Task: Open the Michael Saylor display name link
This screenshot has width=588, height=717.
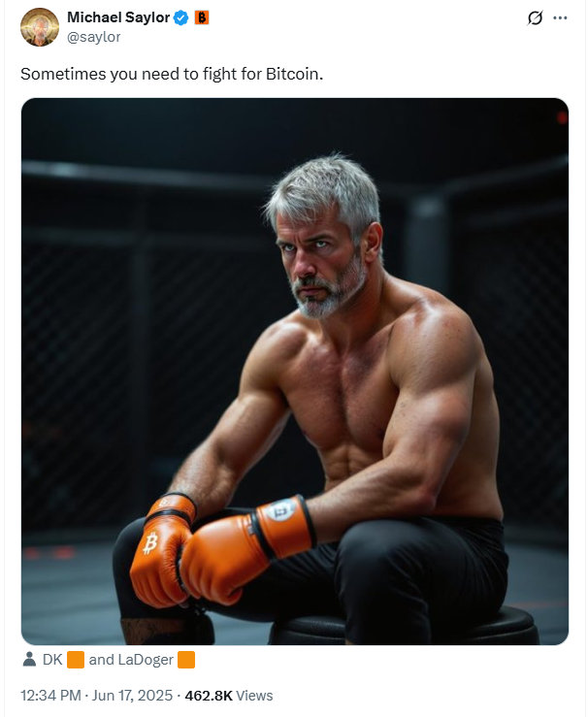Action: click(x=118, y=17)
